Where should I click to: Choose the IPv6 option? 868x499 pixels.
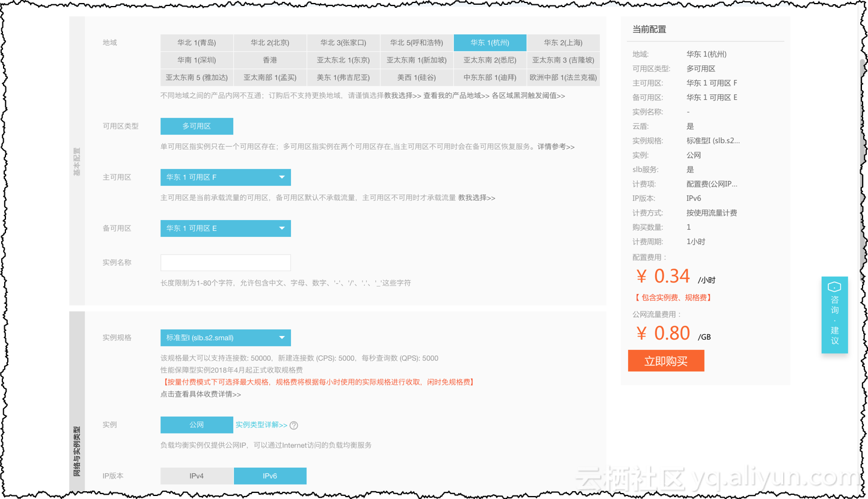coord(270,476)
